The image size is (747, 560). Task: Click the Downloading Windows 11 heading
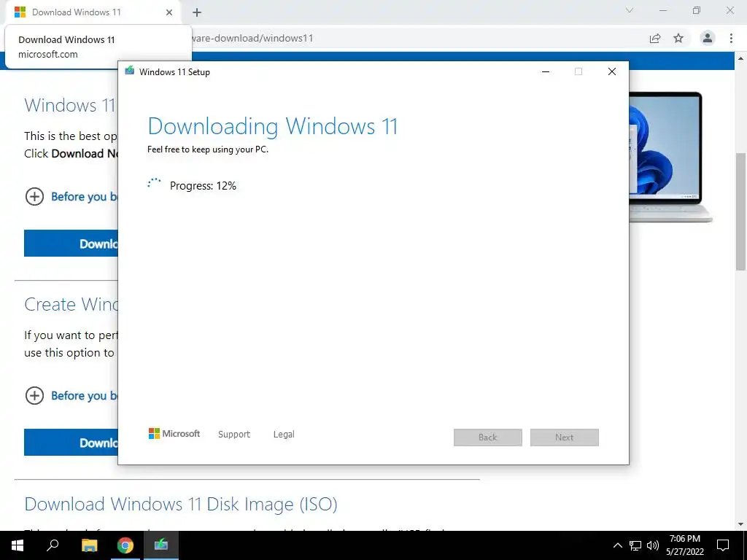(273, 126)
